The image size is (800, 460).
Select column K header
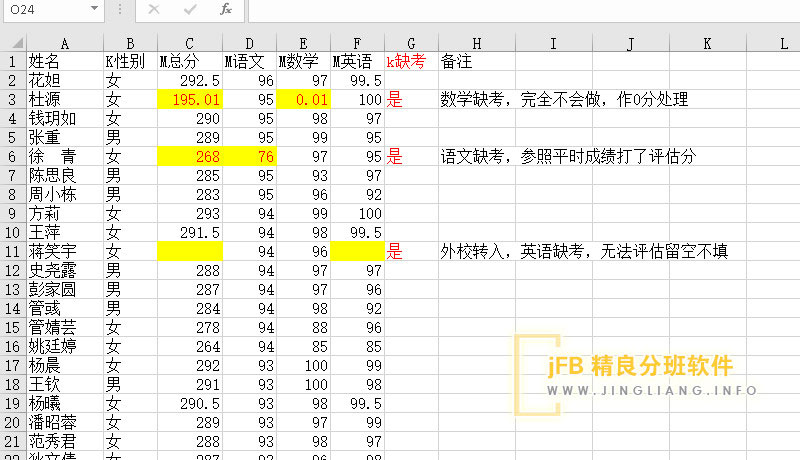coord(708,43)
